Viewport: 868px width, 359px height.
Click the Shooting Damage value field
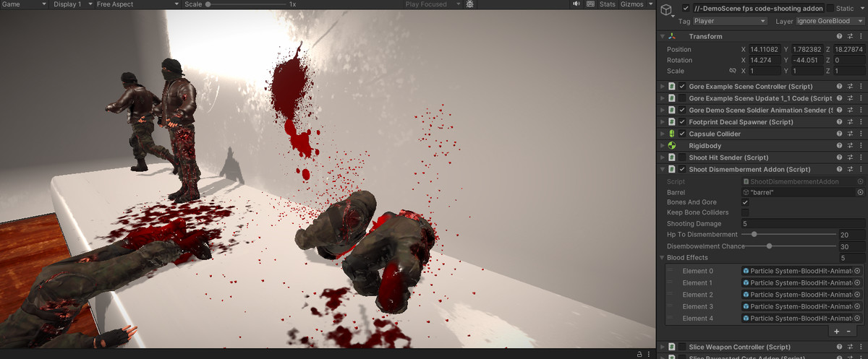[803, 224]
